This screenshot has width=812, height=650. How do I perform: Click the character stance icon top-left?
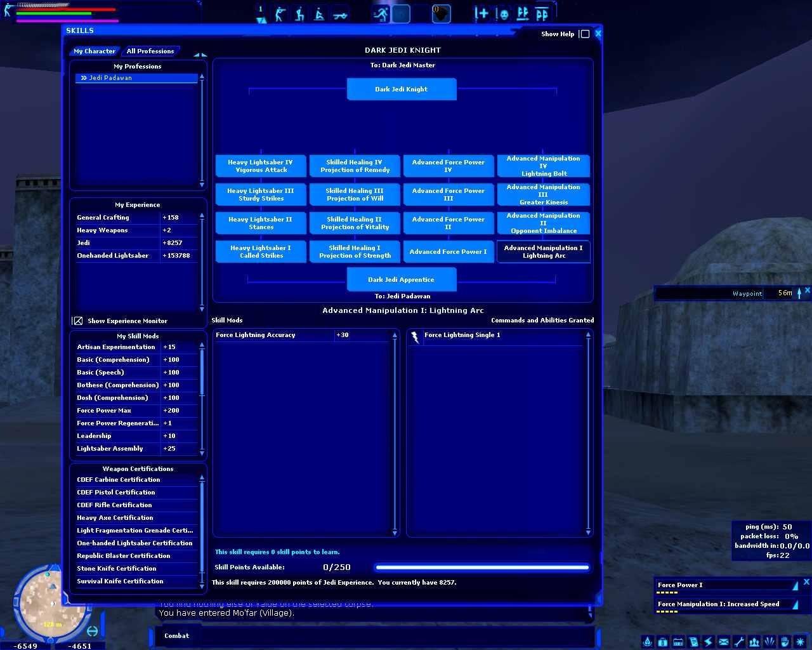[8, 10]
